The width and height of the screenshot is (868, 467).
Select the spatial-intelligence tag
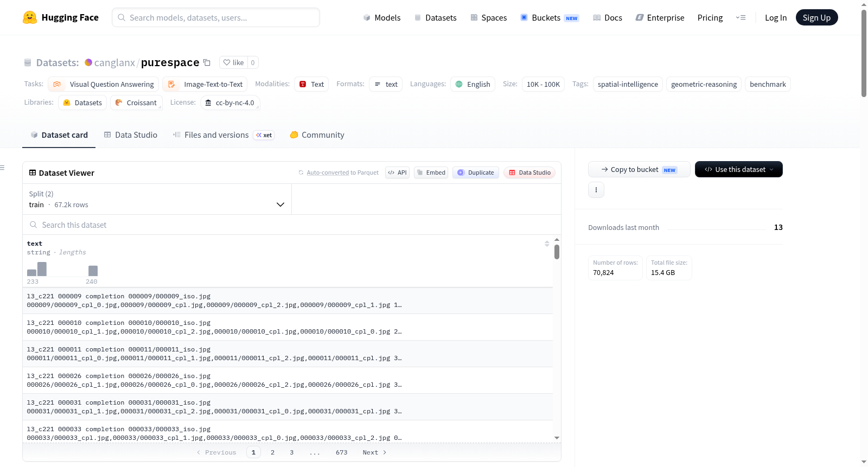(x=628, y=84)
